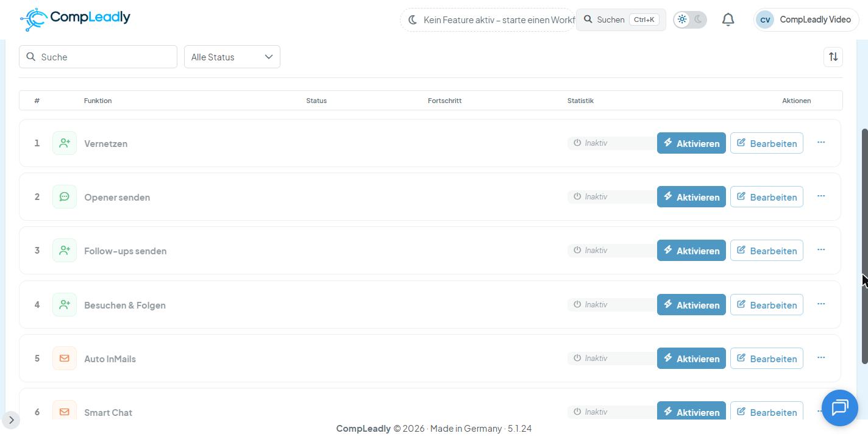Screen dimensions: 868x436
Task: Open more options for Besuchen & Folgen
Action: coord(821,304)
